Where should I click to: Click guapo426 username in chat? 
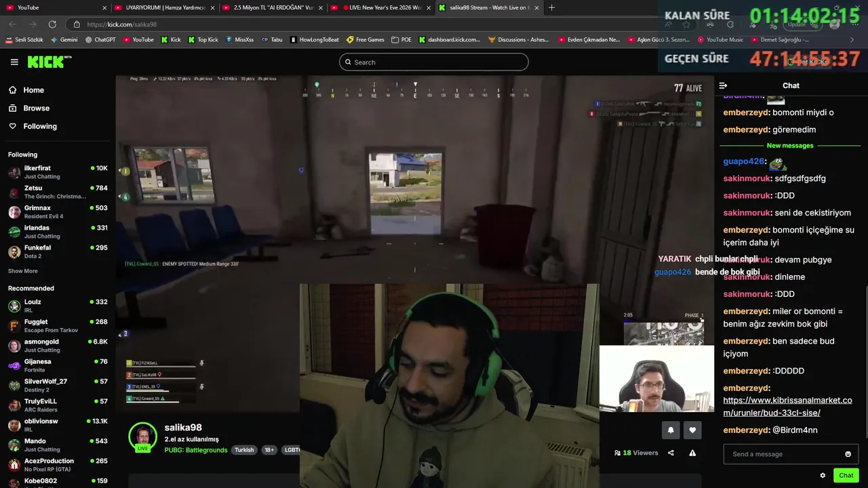click(x=744, y=161)
